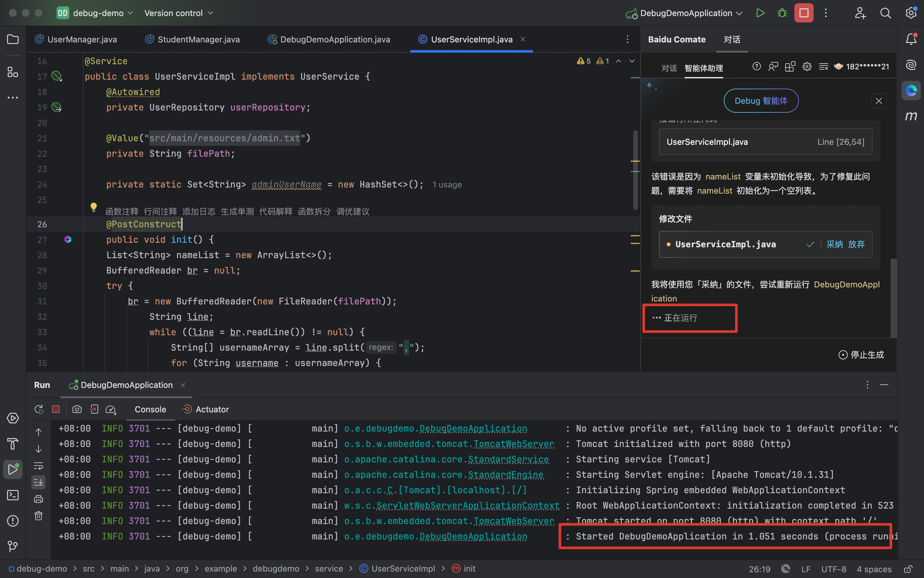Viewport: 924px width, 578px height.
Task: Open Comate settings gear in panel header
Action: pos(807,66)
